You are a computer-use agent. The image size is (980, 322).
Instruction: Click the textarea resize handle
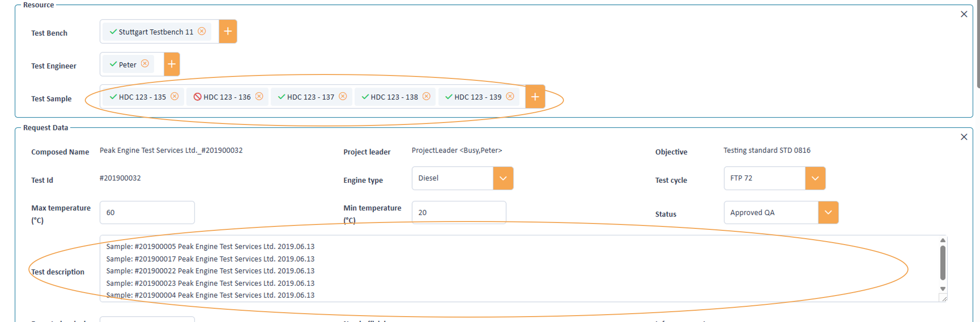944,298
